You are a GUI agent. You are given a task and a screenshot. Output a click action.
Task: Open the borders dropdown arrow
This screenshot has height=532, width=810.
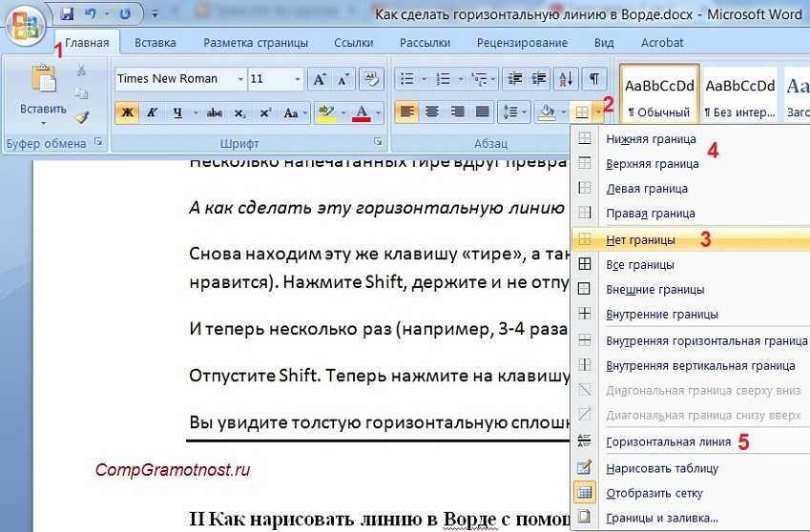597,113
